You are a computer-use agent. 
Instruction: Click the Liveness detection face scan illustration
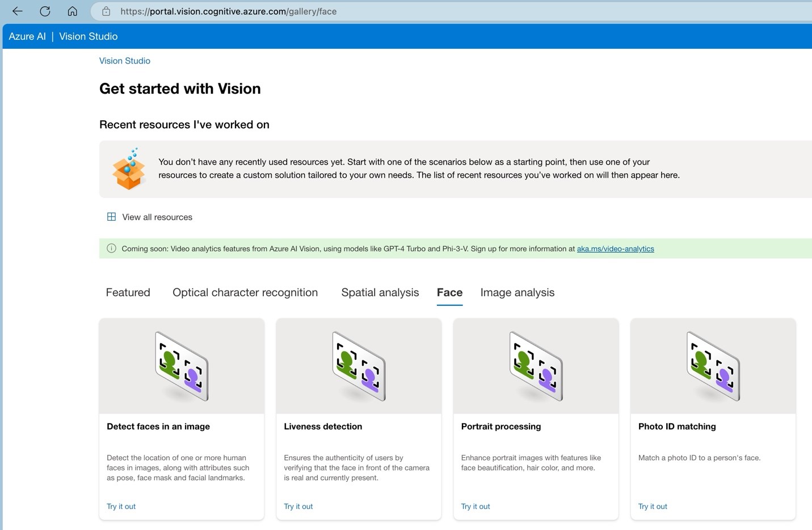[358, 365]
